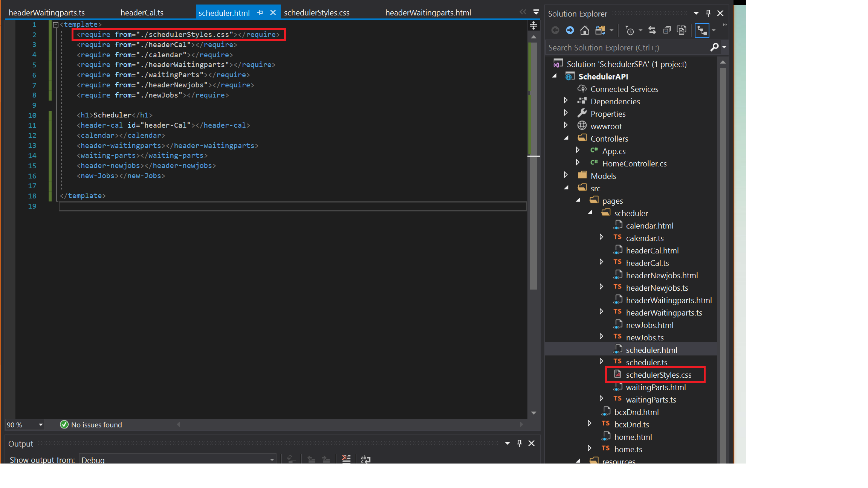Click Forward arrow in Solution Explorer toolbar
Screen dimensions: 868x488
(x=570, y=30)
